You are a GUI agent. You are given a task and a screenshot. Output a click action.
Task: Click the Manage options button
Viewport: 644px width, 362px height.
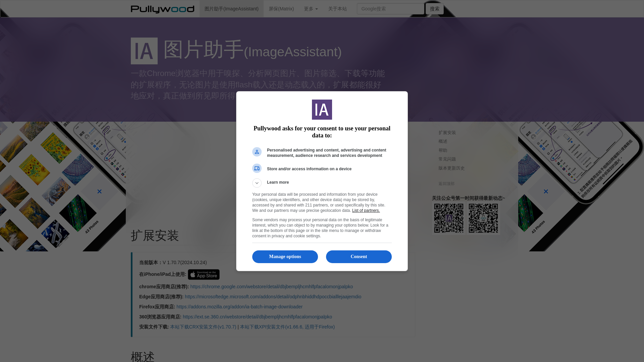point(285,257)
